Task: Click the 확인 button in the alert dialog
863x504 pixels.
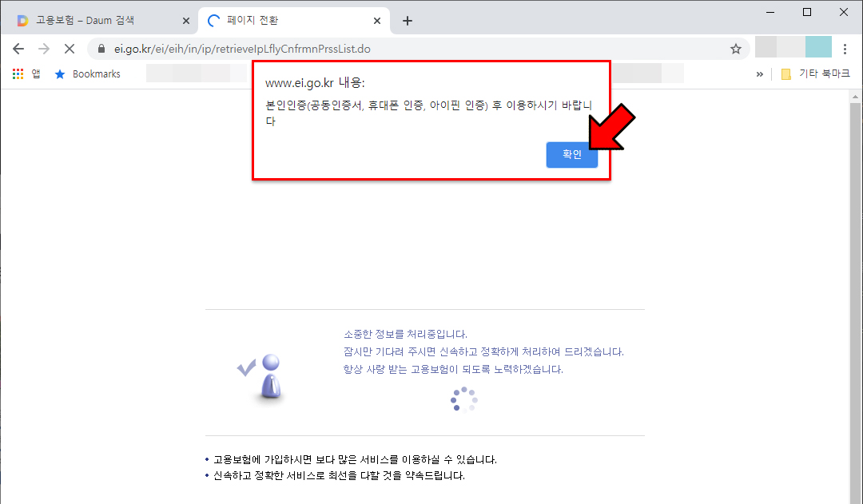Action: (572, 155)
